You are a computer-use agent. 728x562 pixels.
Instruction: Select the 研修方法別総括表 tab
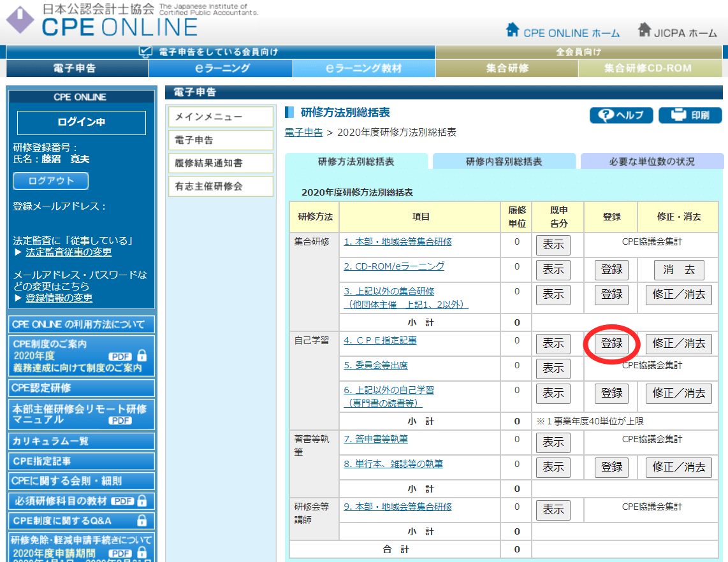pyautogui.click(x=356, y=161)
